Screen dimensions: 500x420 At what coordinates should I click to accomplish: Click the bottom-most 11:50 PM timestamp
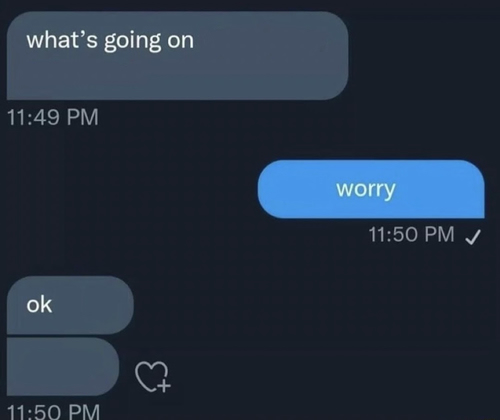(x=53, y=411)
